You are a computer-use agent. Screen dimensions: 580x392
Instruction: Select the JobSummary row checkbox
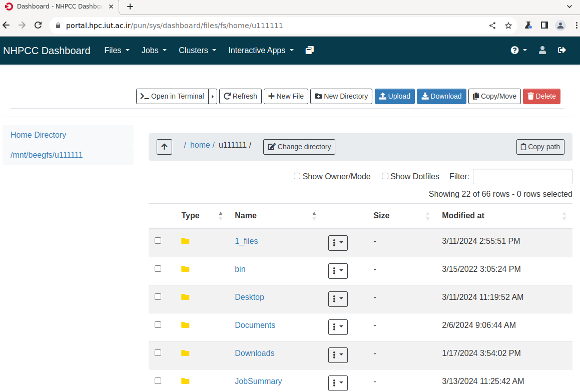[158, 381]
